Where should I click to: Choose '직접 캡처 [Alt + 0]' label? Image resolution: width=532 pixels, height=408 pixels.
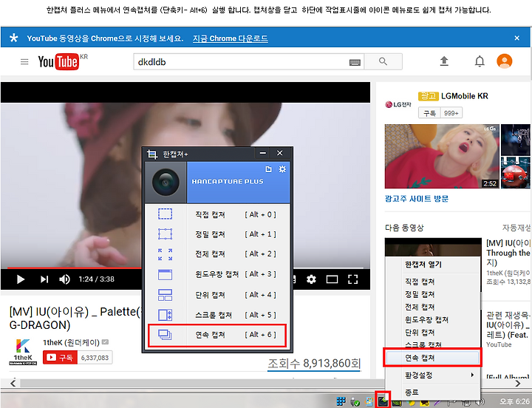(236, 214)
